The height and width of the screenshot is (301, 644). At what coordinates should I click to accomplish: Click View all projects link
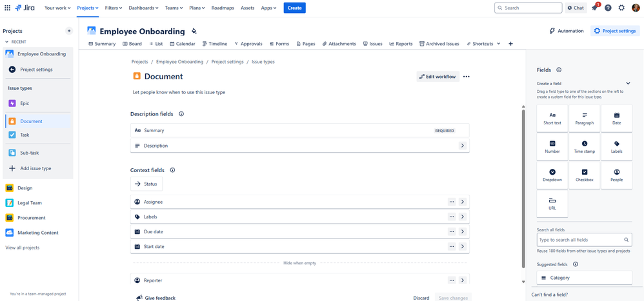[x=22, y=248]
